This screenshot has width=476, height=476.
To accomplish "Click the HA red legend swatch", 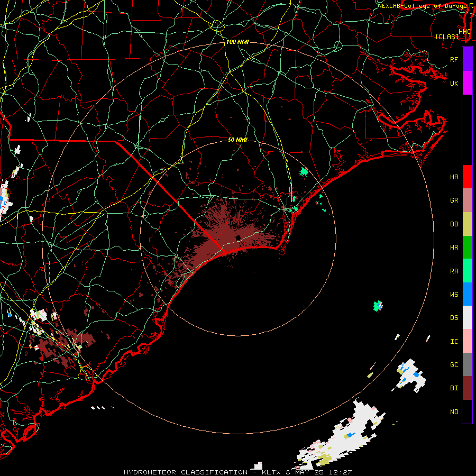I will (467, 177).
